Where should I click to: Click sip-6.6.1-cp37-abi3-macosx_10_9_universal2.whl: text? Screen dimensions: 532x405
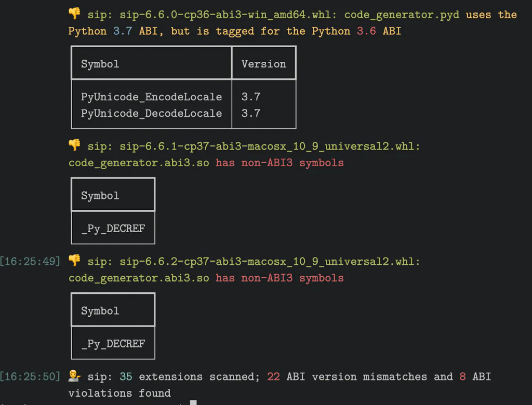click(x=270, y=146)
